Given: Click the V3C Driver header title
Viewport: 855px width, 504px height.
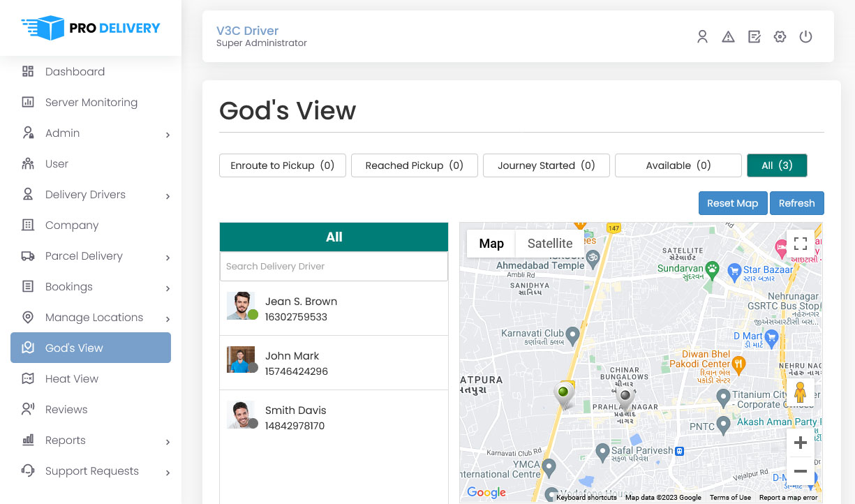Looking at the screenshot, I should coord(247,31).
